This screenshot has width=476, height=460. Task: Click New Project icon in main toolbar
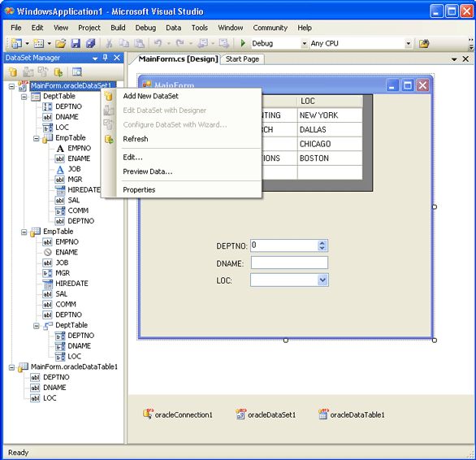[16, 43]
